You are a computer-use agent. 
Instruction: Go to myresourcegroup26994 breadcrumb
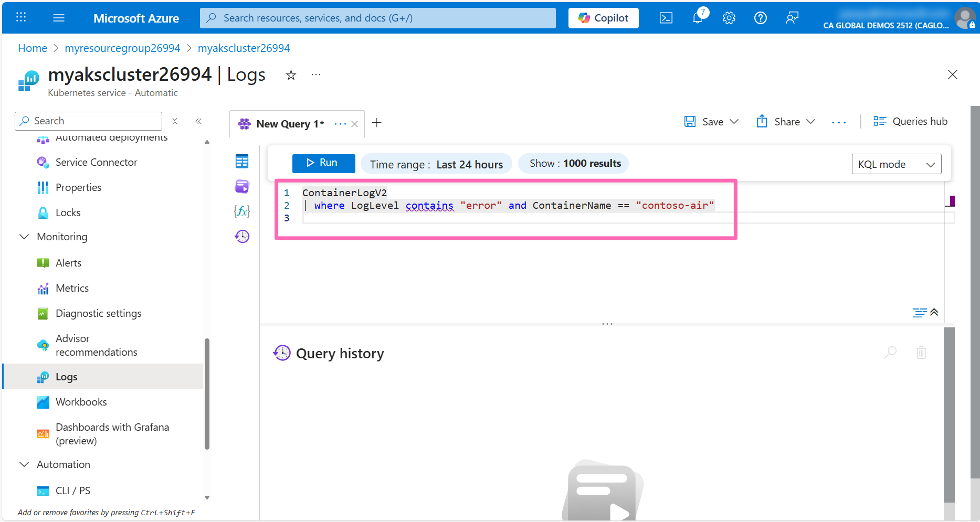pos(122,48)
